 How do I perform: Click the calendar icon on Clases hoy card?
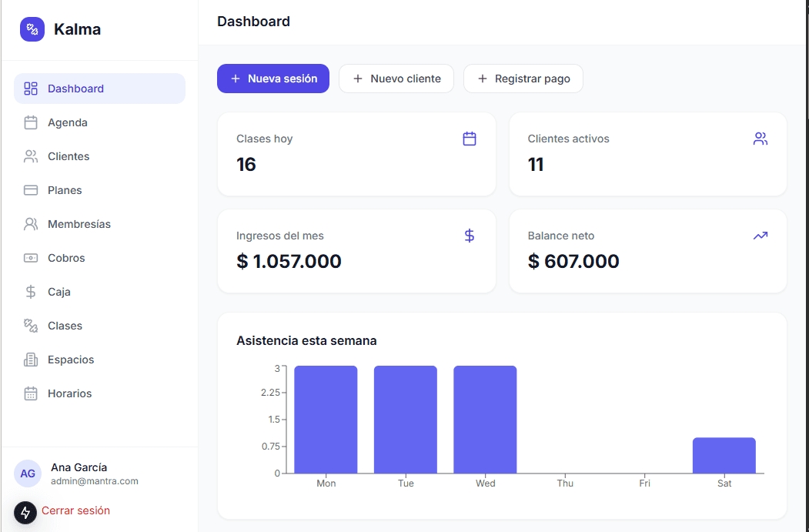[470, 139]
